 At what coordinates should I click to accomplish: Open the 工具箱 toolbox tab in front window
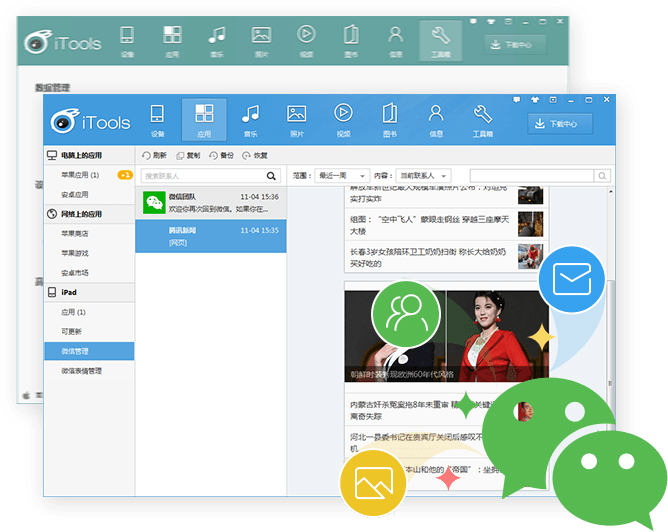(483, 121)
